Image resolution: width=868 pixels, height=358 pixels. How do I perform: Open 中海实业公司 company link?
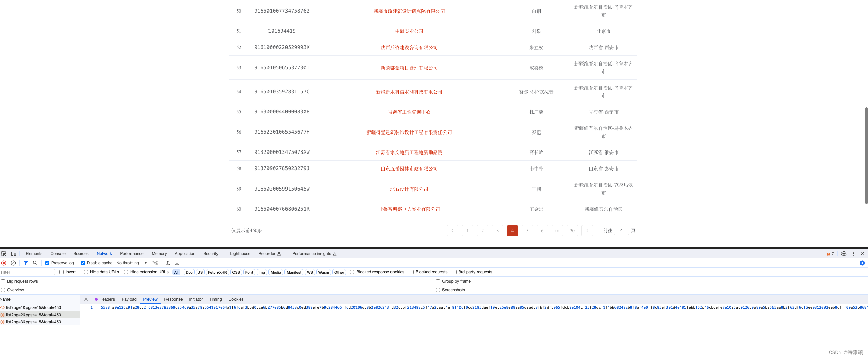tap(409, 31)
